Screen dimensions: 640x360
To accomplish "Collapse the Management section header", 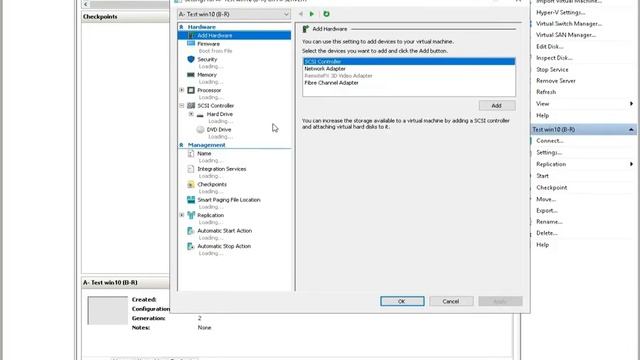I will pos(181,145).
